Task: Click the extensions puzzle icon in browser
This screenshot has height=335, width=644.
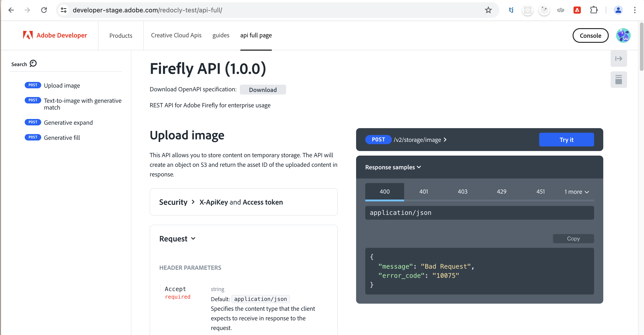Action: point(594,10)
